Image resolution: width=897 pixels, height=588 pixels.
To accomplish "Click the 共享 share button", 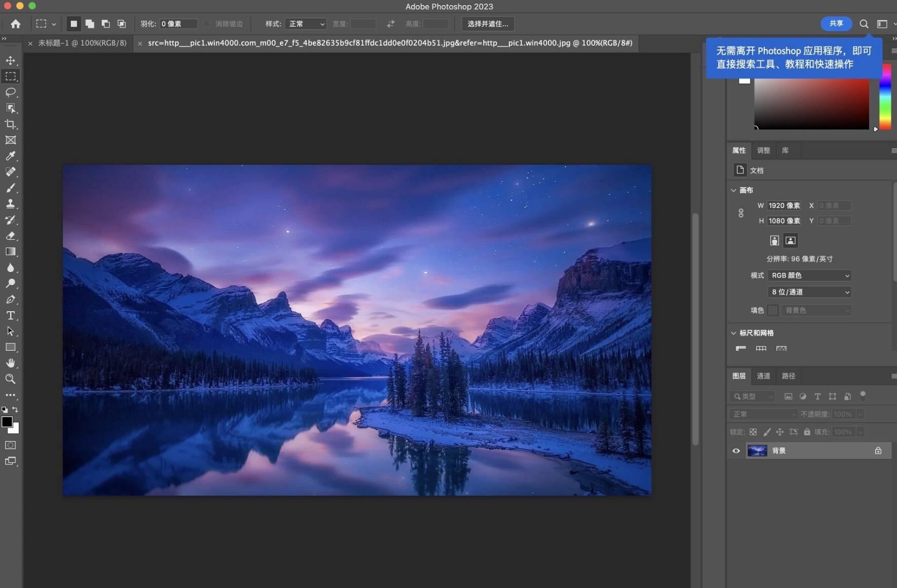I will pyautogui.click(x=836, y=23).
